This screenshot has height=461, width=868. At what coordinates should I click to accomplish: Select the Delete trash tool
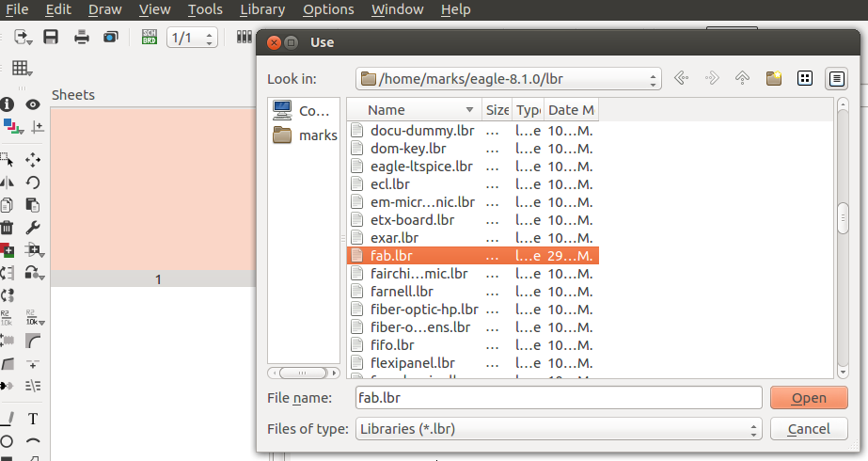pyautogui.click(x=7, y=228)
